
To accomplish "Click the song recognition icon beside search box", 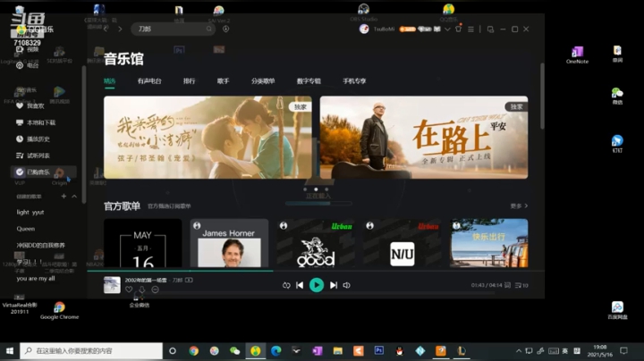I will click(x=226, y=29).
